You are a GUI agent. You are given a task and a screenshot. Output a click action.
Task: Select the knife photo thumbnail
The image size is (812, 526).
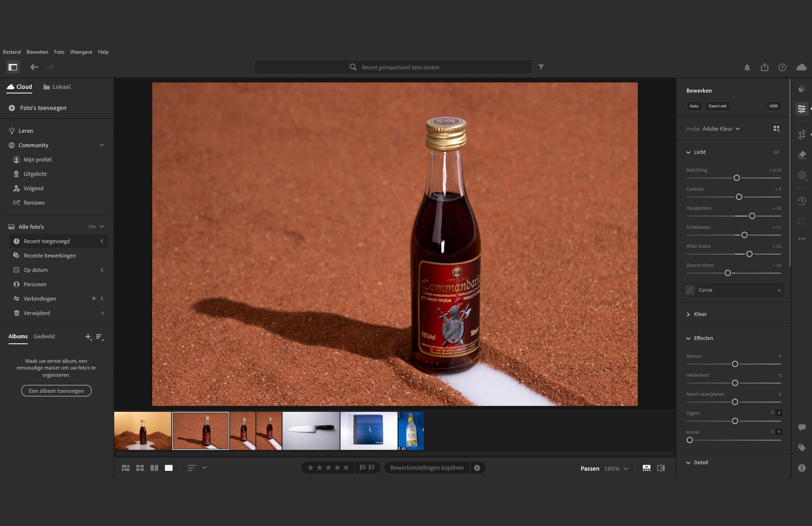click(x=311, y=431)
